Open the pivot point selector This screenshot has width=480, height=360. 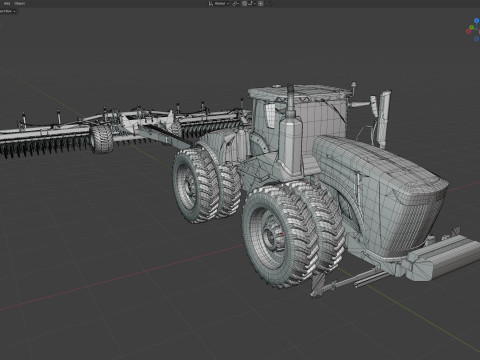pyautogui.click(x=236, y=4)
